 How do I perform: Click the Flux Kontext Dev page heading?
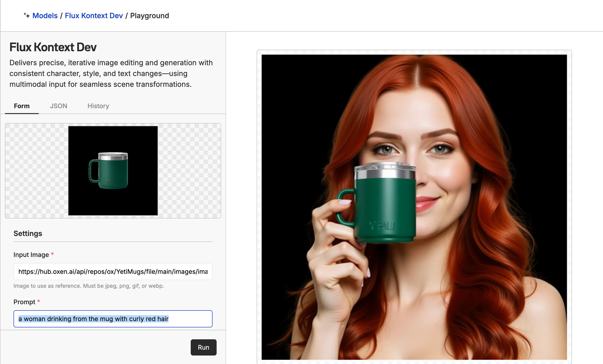tap(53, 47)
